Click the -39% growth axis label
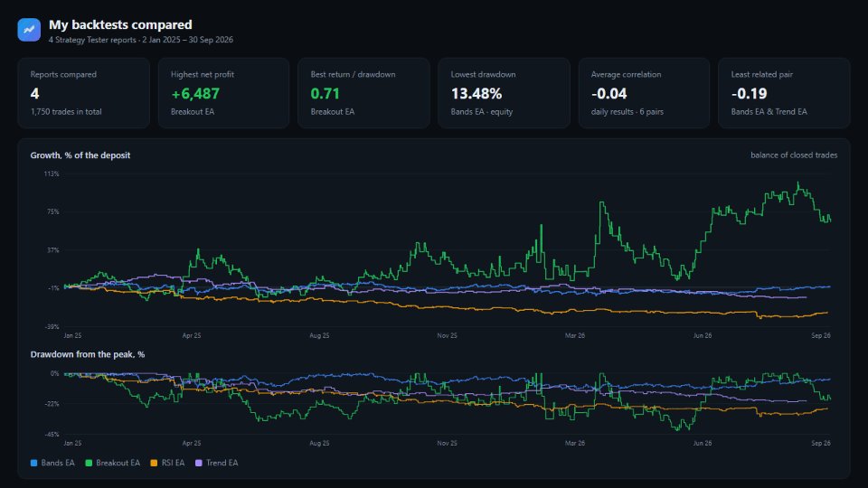Viewport: 868px width, 488px height. pyautogui.click(x=52, y=327)
